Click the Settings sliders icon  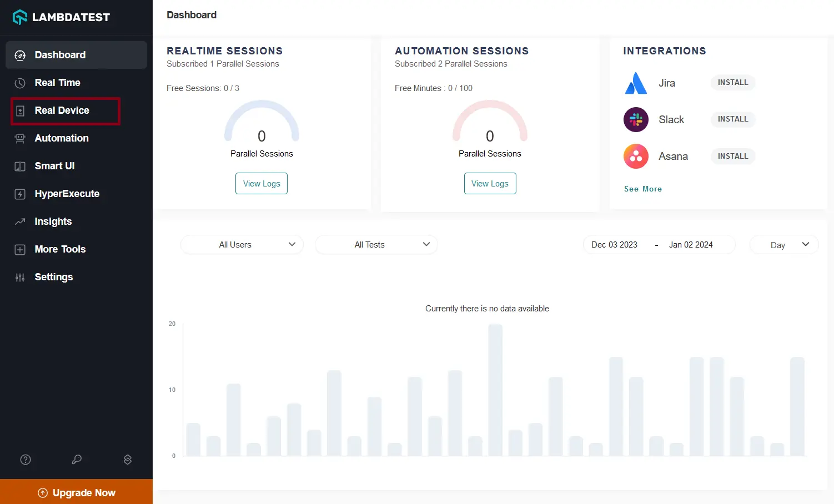tap(20, 277)
